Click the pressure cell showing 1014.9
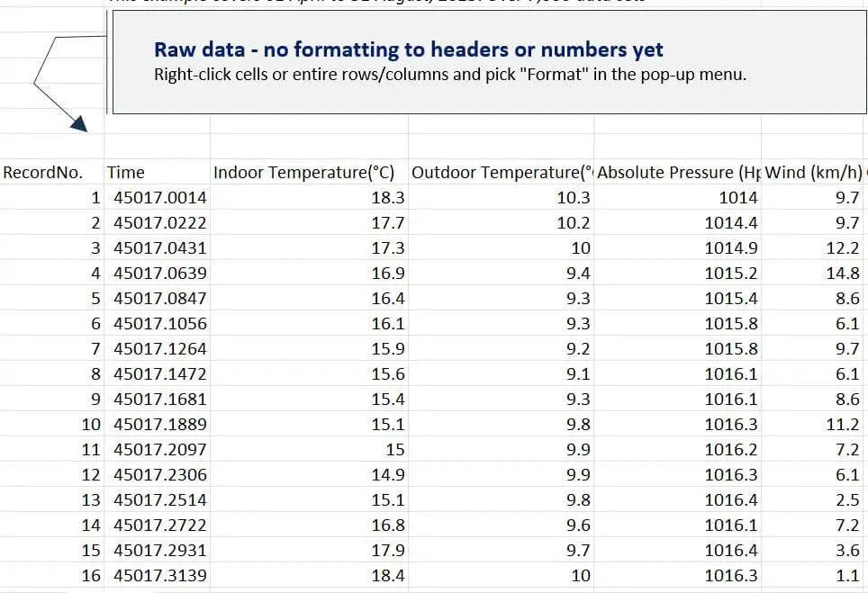 (730, 248)
